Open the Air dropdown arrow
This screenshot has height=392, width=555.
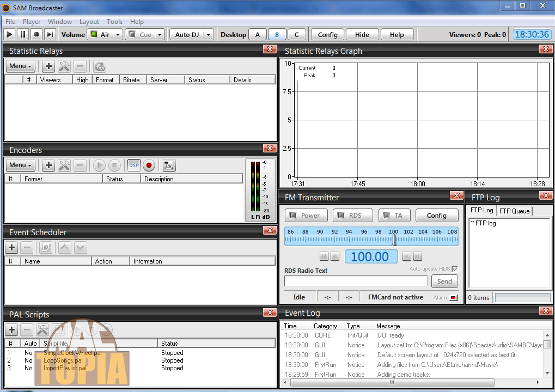118,35
